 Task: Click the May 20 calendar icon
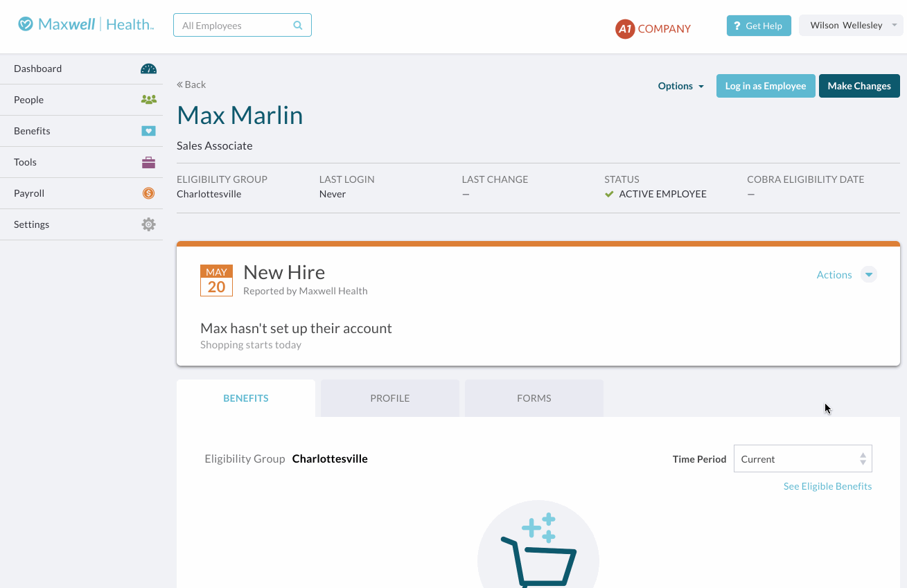click(216, 280)
